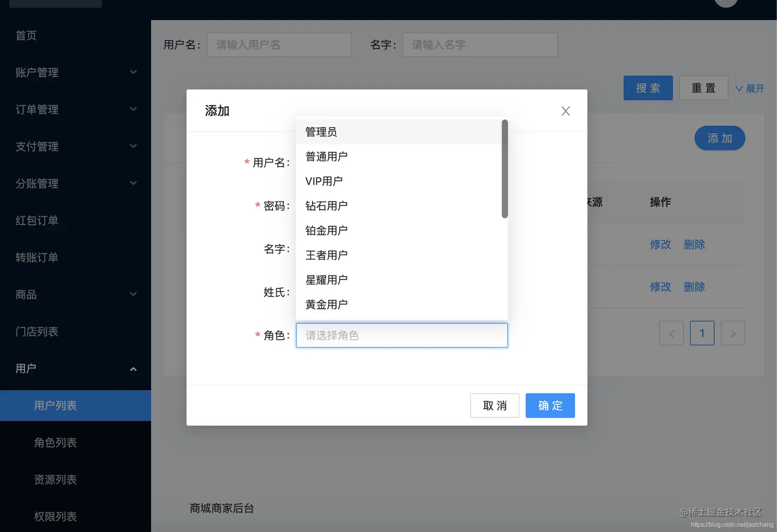Close the 添加 dialog with the X icon
The width and height of the screenshot is (777, 532).
pyautogui.click(x=565, y=111)
